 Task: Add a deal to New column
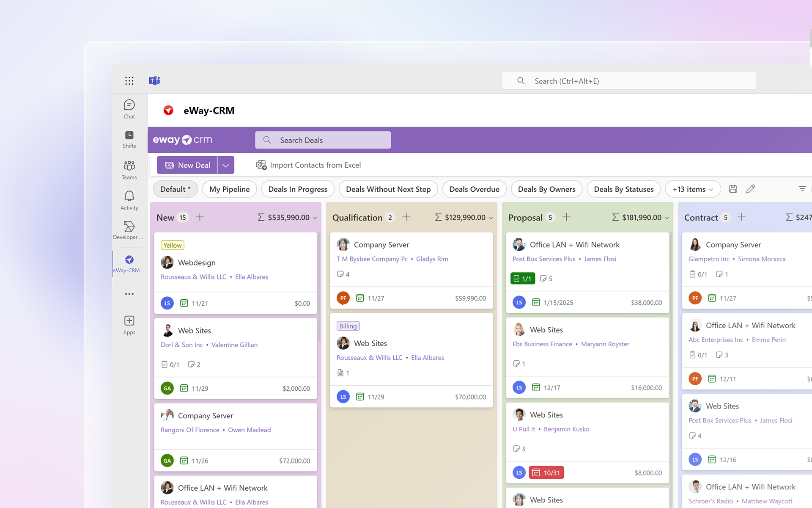pos(200,217)
